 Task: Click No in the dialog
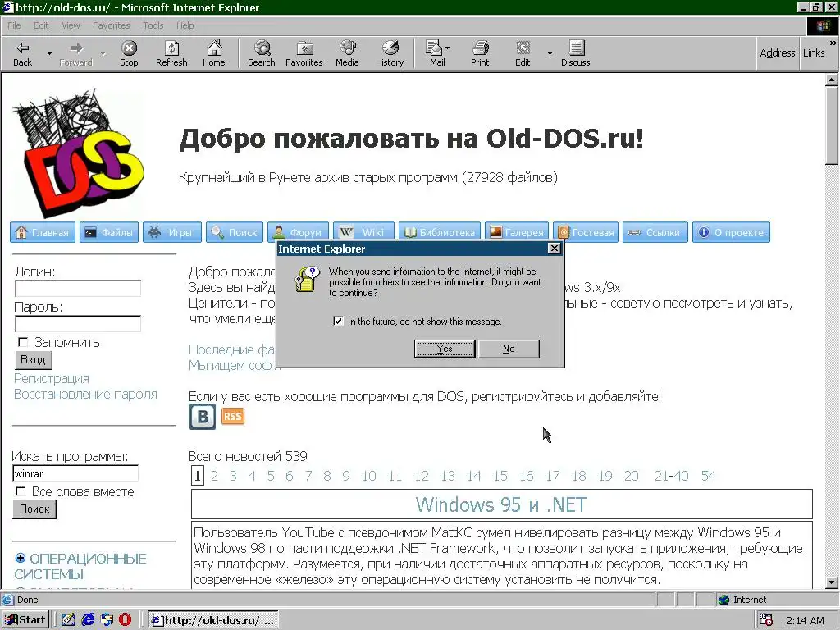tap(509, 349)
